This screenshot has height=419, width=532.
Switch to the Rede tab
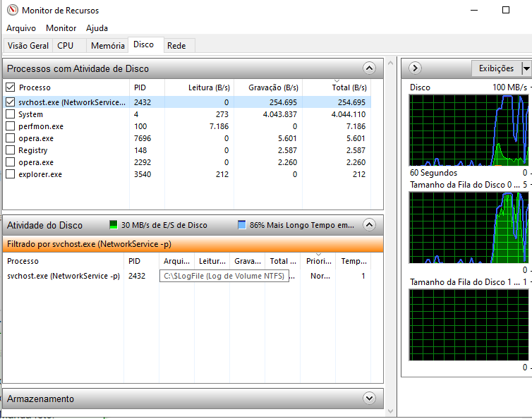tap(179, 45)
